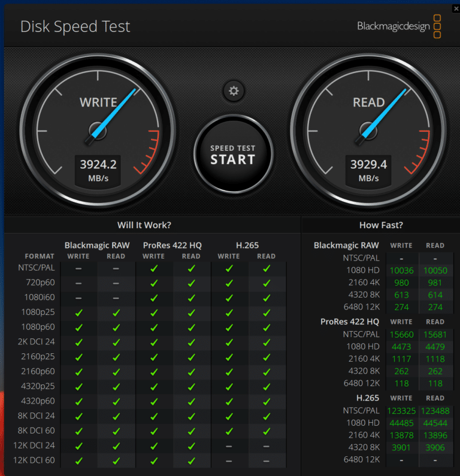Click the 10050 Blackmagic RAW 1080 HD read value
The image size is (460, 476).
coord(435,271)
